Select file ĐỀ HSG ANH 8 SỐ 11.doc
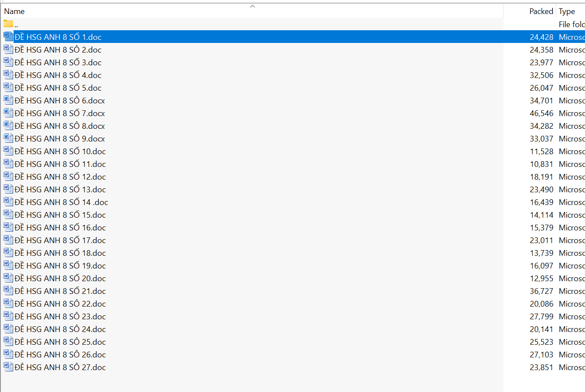The width and height of the screenshot is (585, 392). pyautogui.click(x=60, y=164)
